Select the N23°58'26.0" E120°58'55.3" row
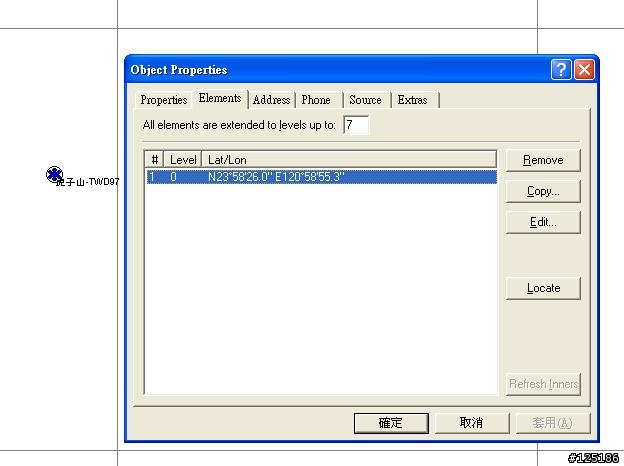The height and width of the screenshot is (466, 624). pyautogui.click(x=322, y=177)
